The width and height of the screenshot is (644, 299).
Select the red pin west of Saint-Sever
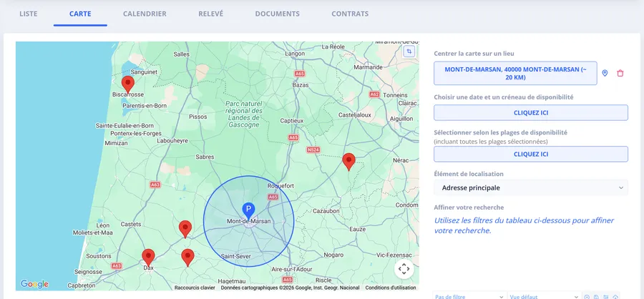click(x=187, y=257)
